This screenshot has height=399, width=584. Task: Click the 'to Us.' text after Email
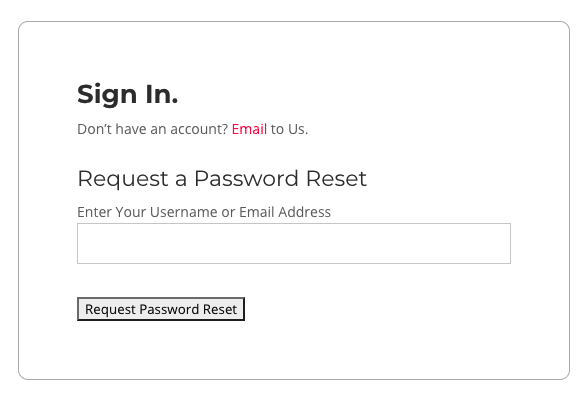[289, 129]
